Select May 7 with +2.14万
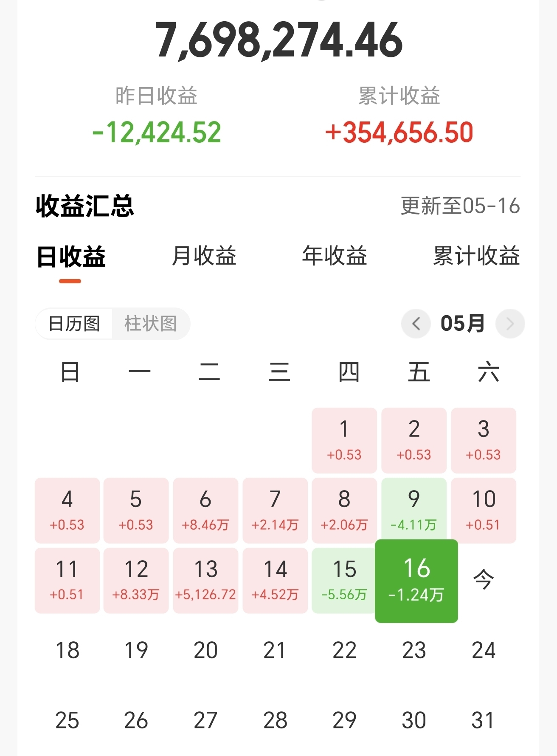 pyautogui.click(x=275, y=511)
